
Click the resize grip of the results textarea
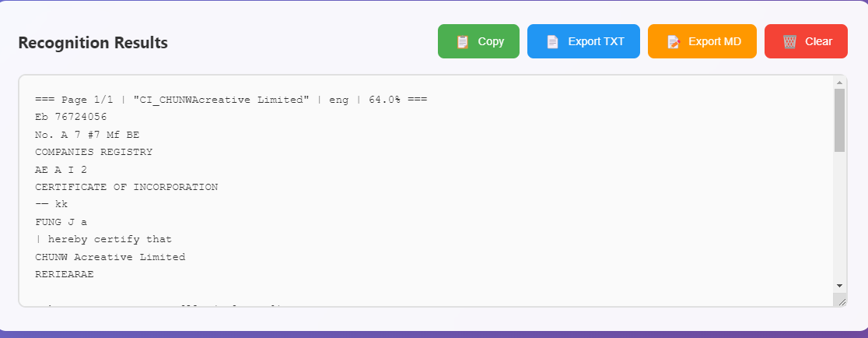click(840, 301)
